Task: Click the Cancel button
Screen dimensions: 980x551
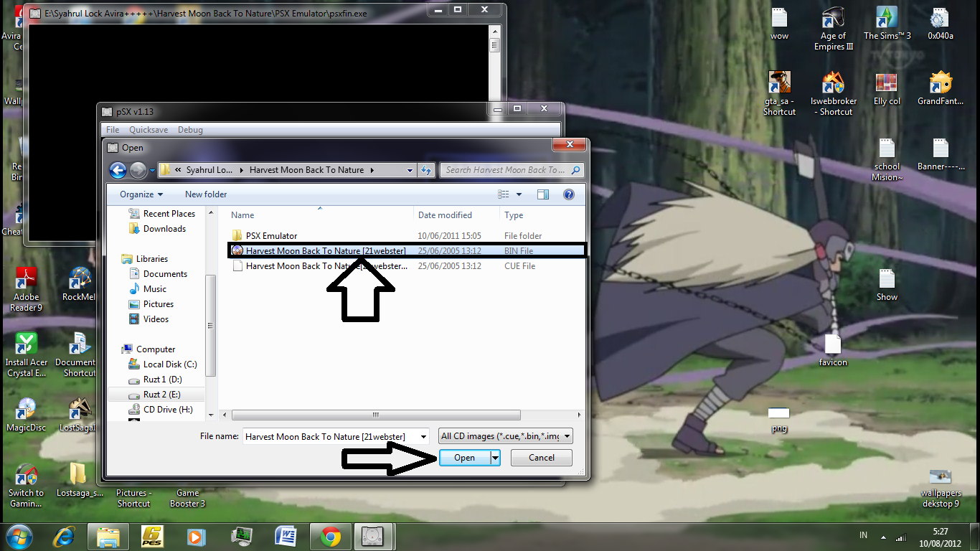Action: pyautogui.click(x=542, y=458)
